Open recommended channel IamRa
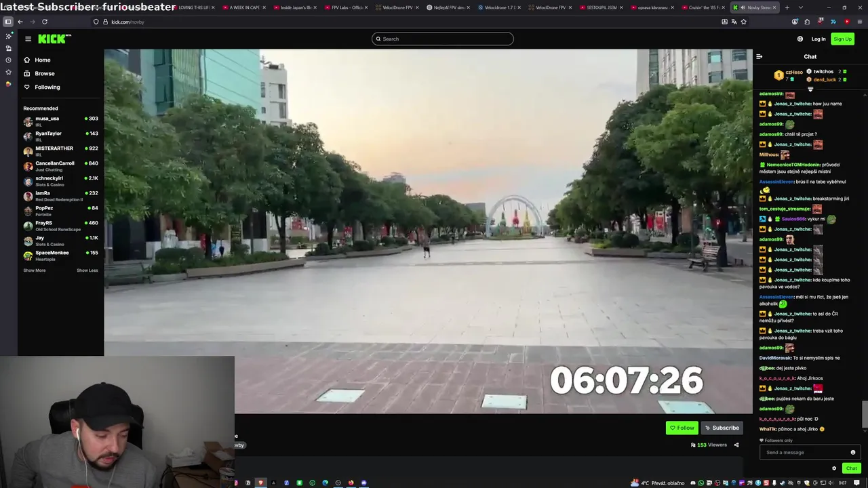The image size is (868, 488). click(x=60, y=195)
